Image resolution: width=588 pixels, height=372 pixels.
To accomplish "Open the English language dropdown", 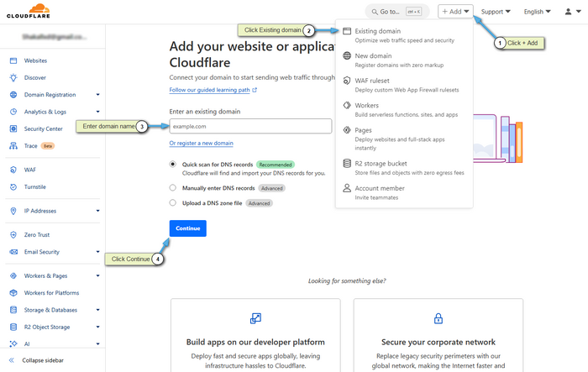I will 537,12.
